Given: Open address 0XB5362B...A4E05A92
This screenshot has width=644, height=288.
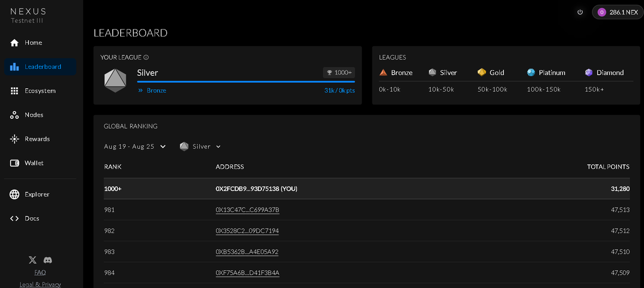Looking at the screenshot, I should tap(247, 251).
